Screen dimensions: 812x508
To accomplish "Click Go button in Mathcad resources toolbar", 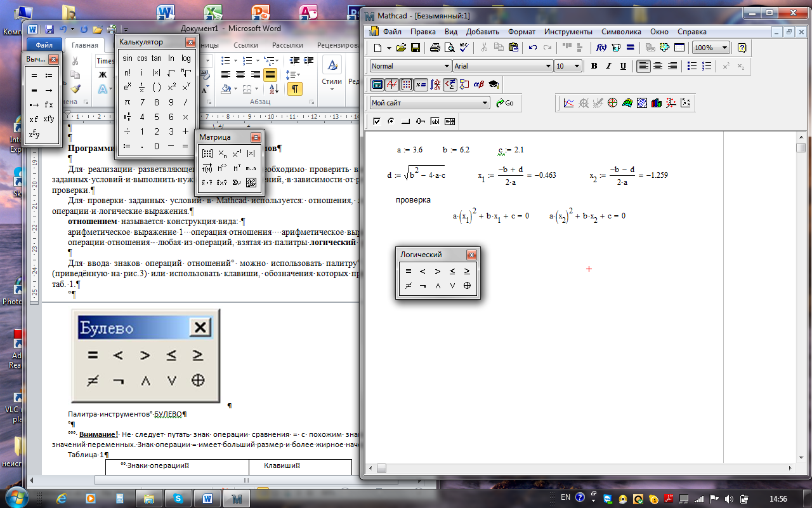I will click(506, 103).
